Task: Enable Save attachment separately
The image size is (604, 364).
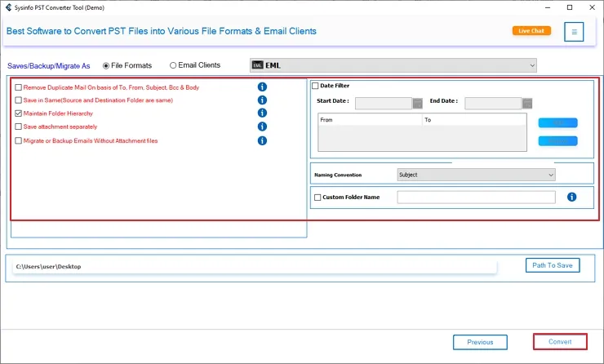Action: pos(18,127)
